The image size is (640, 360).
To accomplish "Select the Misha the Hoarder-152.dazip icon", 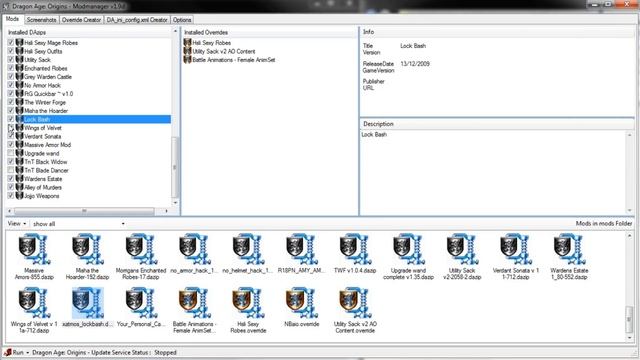I will click(87, 249).
